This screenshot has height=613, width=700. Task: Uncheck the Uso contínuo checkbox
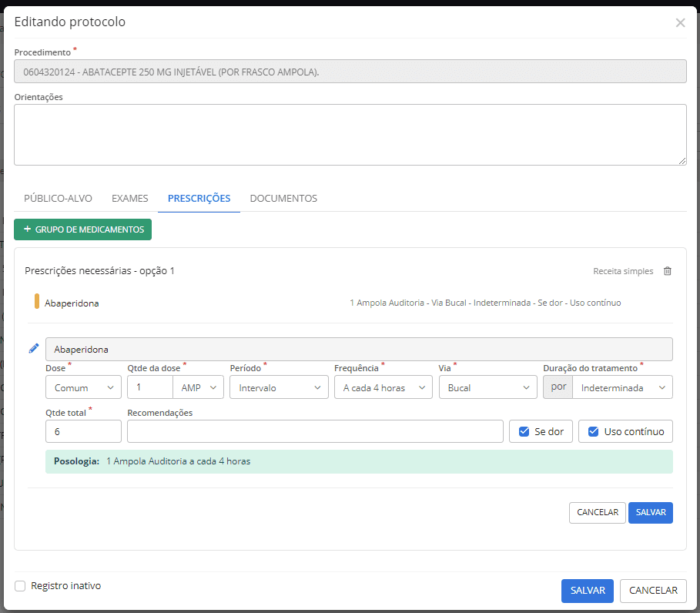pos(593,431)
